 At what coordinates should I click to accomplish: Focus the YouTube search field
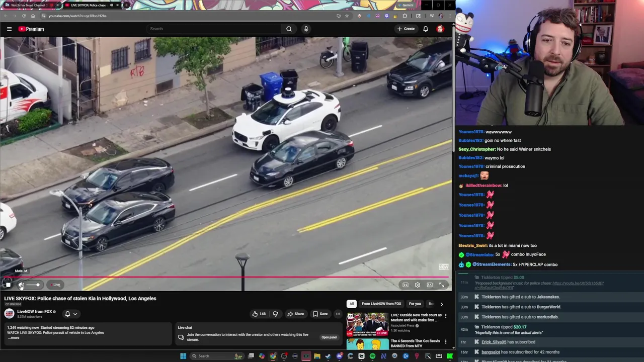214,29
